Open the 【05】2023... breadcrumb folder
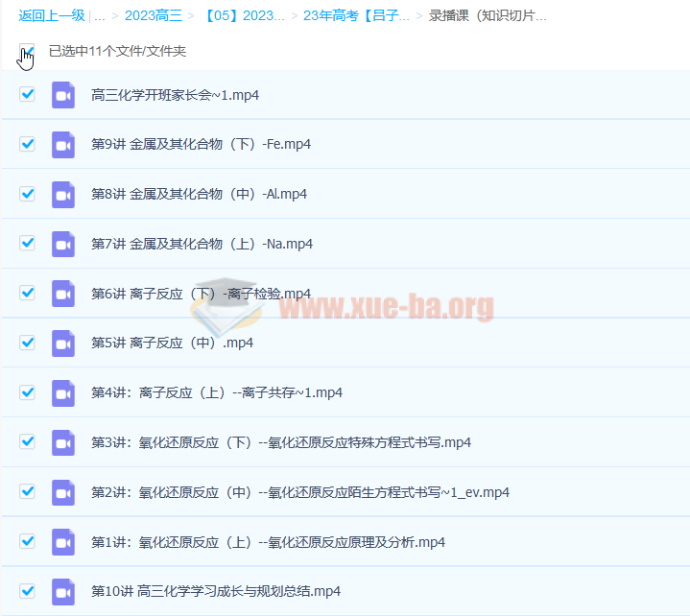Image resolution: width=690 pixels, height=616 pixels. click(244, 16)
